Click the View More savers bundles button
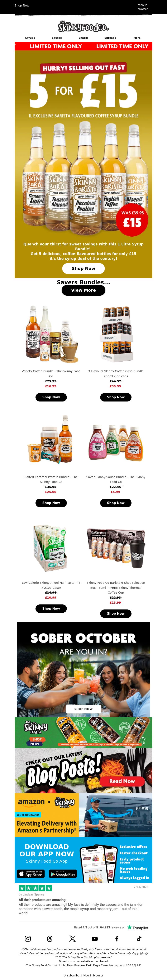The image size is (167, 980). click(83, 290)
